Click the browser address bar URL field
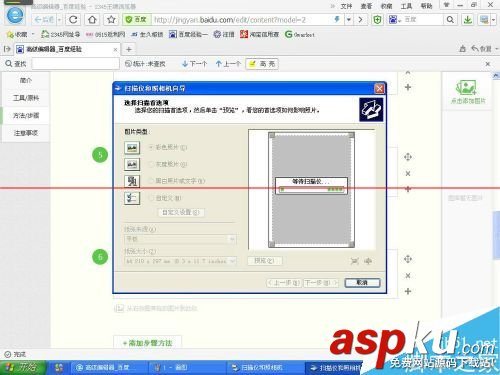This screenshot has width=500, height=375. coord(242,20)
